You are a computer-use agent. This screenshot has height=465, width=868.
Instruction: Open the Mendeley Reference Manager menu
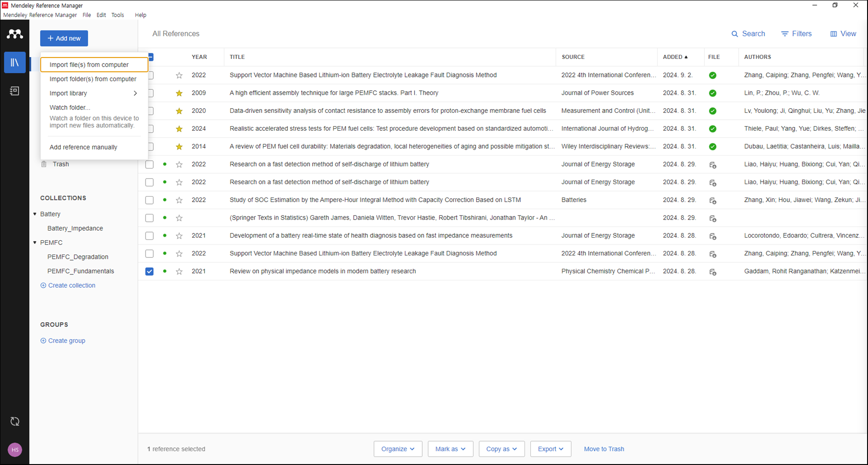coord(40,15)
